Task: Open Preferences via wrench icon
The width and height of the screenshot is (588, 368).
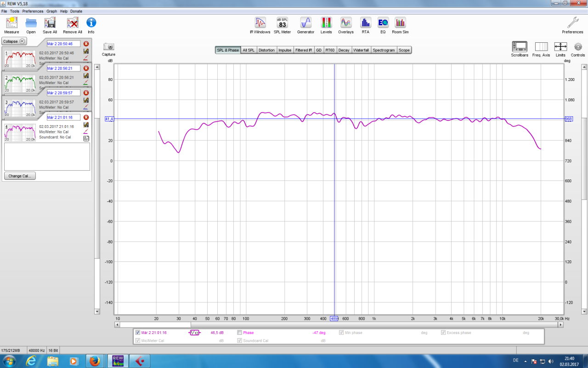Action: 572,25
